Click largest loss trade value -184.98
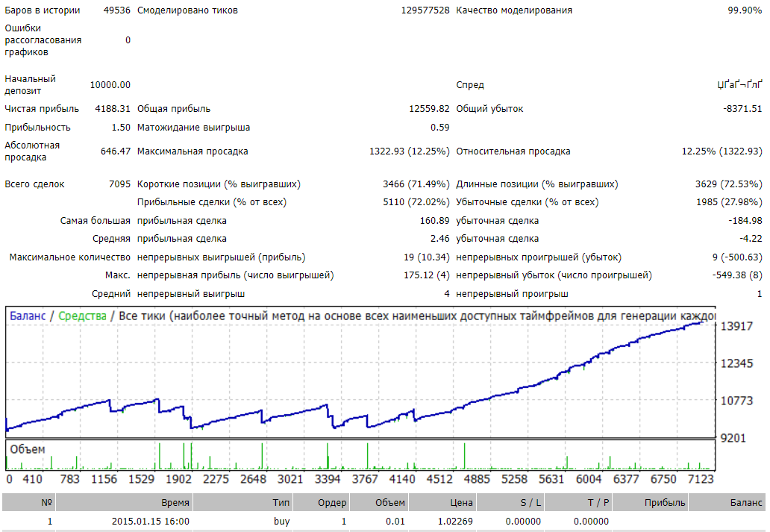This screenshot has height=532, width=770. coord(745,221)
